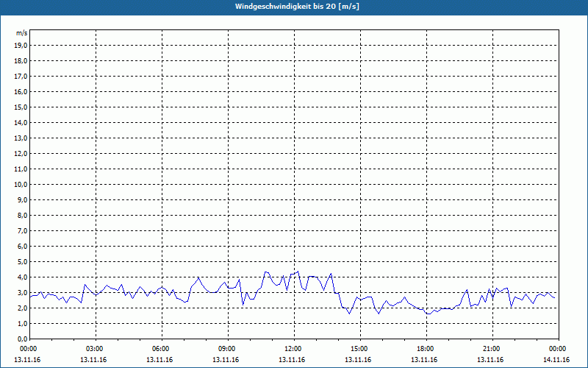Click the '18:00' time label

pyautogui.click(x=426, y=349)
